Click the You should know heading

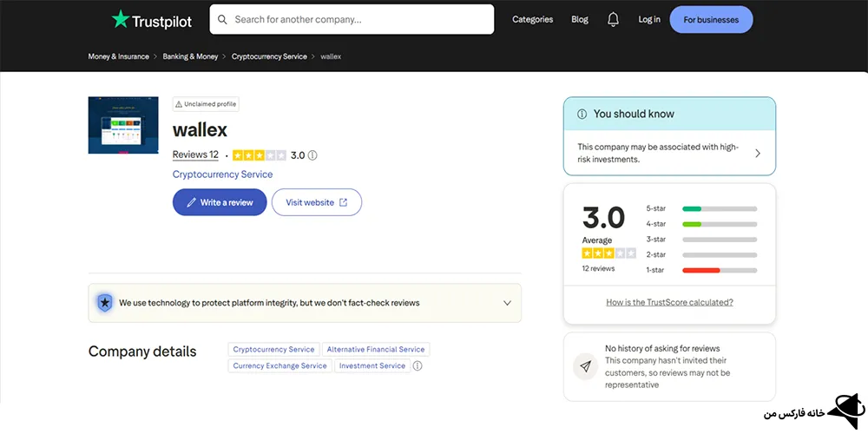634,114
